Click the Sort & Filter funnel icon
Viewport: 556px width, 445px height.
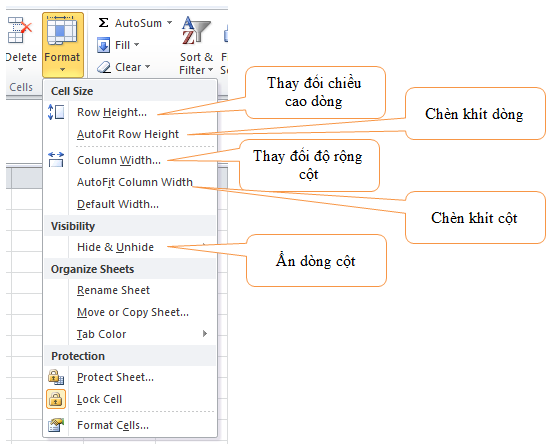[196, 30]
